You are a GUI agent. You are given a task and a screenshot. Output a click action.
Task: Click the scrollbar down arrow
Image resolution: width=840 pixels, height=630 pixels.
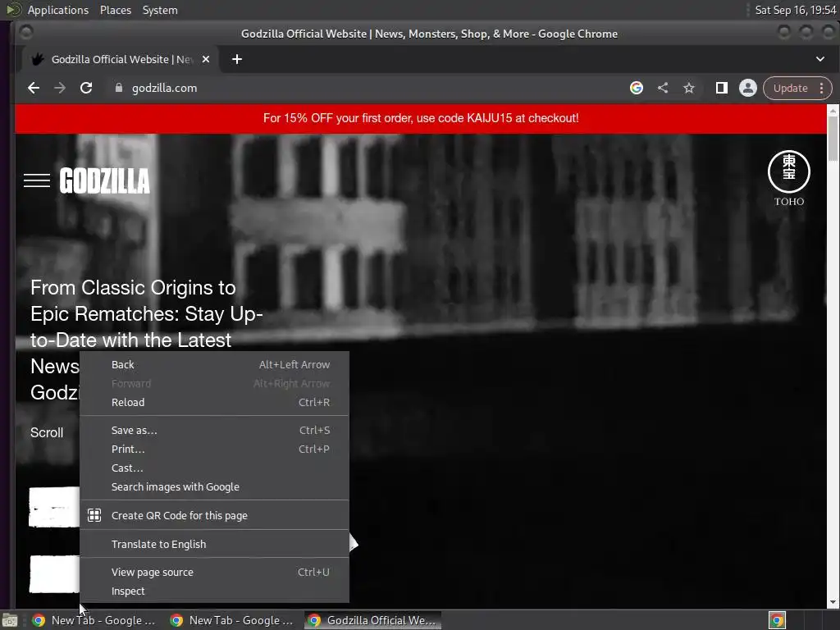[x=833, y=602]
